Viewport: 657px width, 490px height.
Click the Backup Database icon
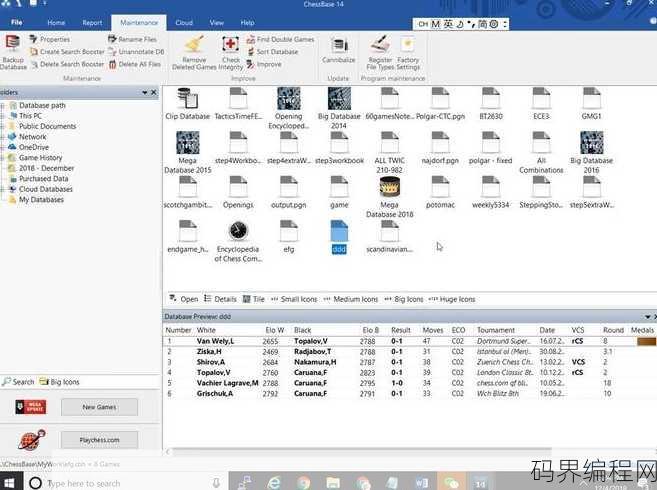tap(13, 52)
